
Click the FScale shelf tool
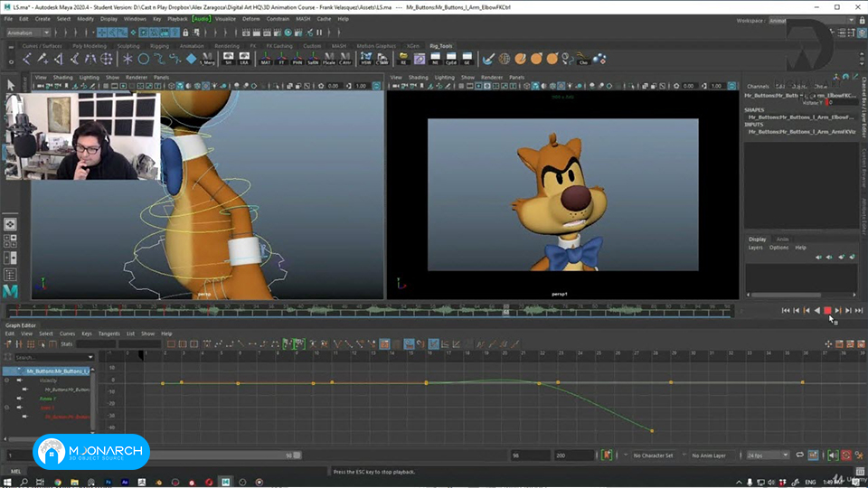pos(329,59)
